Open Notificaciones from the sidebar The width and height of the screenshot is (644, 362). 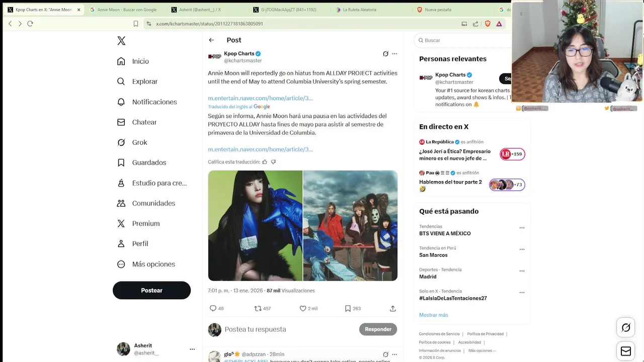(147, 102)
